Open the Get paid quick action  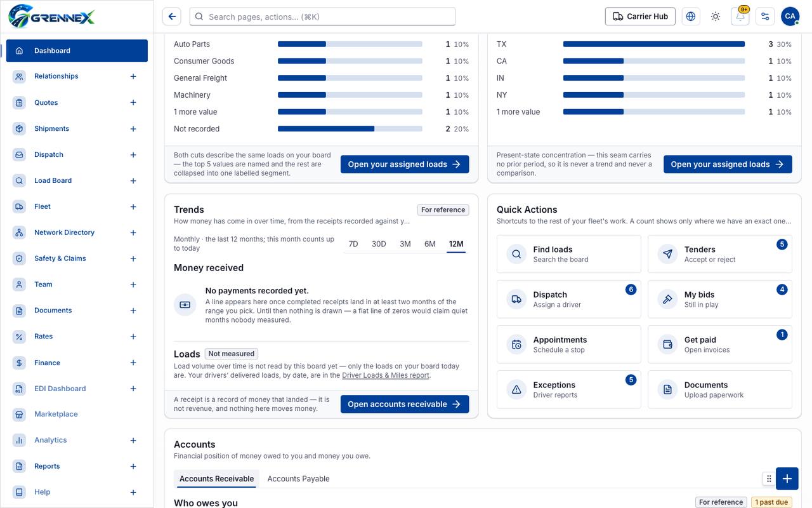tap(720, 344)
